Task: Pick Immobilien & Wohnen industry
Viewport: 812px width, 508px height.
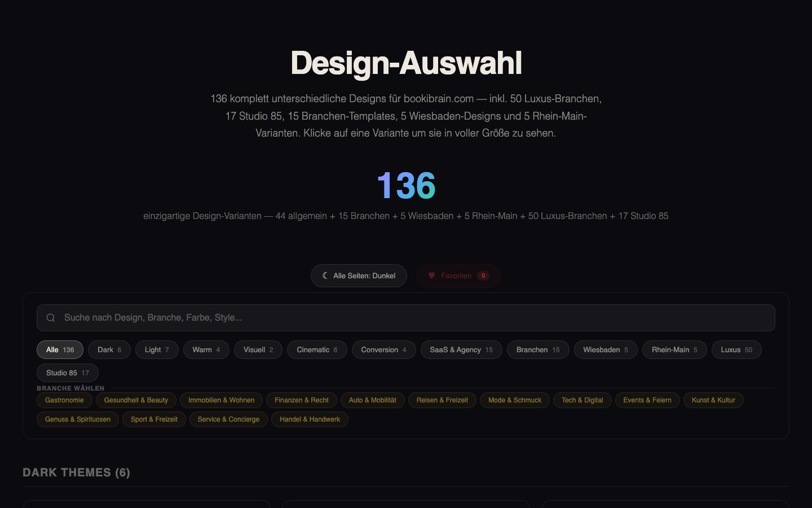Action: point(221,400)
